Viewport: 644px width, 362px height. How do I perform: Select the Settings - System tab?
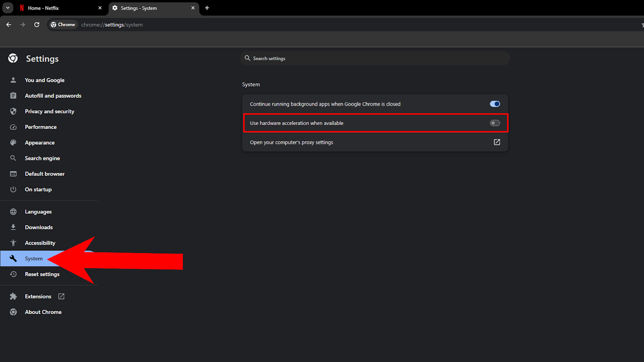(139, 8)
